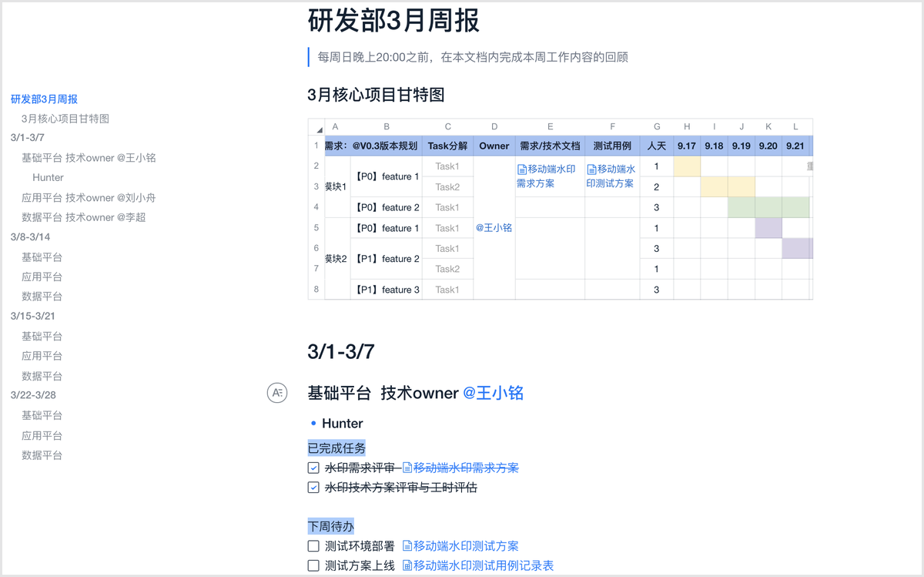Image resolution: width=924 pixels, height=577 pixels.
Task: Click the Owner header cell
Action: click(x=494, y=146)
